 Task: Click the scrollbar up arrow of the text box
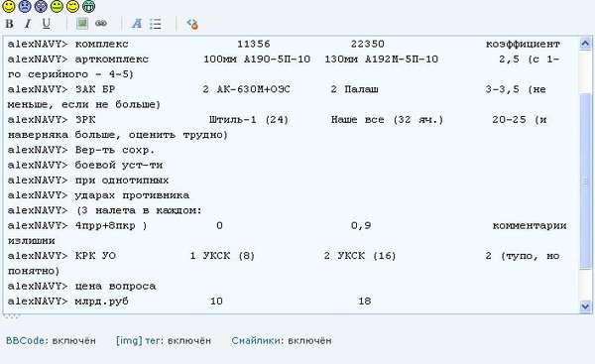click(x=585, y=44)
